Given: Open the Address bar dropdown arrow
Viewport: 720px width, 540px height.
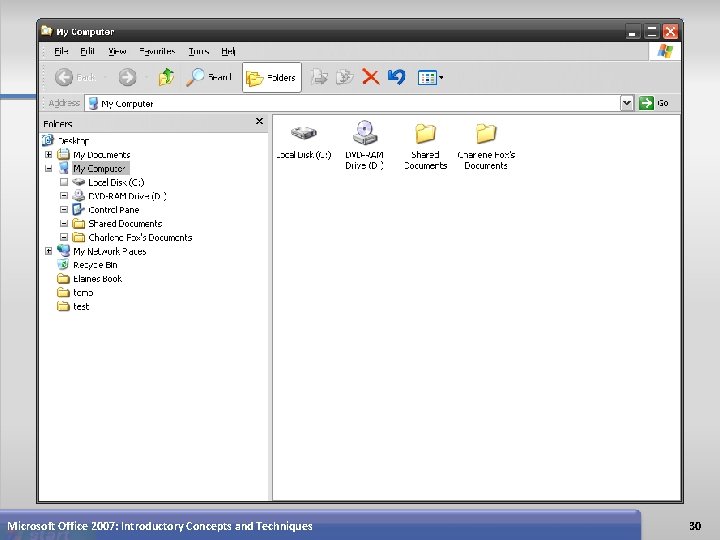Looking at the screenshot, I should 627,103.
